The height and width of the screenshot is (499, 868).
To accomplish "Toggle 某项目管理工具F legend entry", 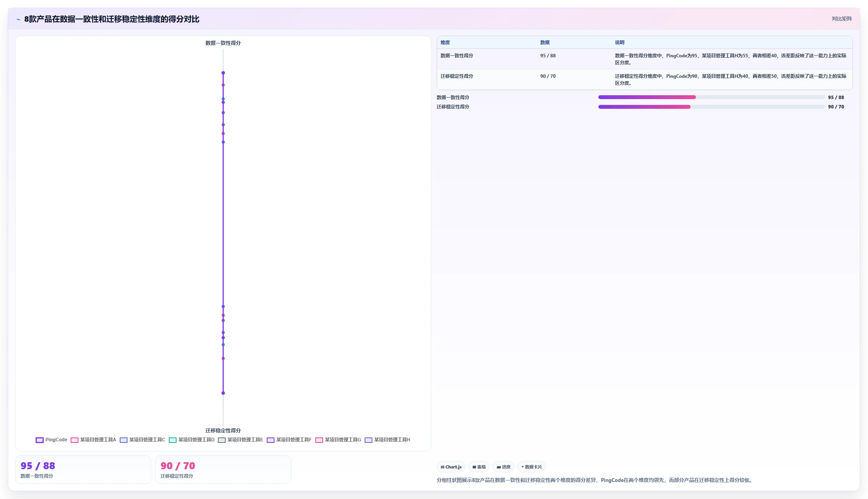I will tap(289, 440).
